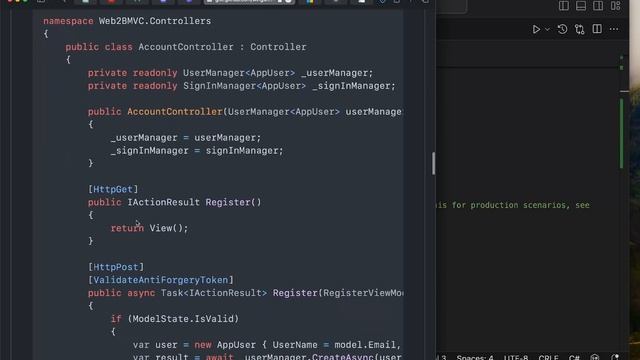Select language mode C# in status bar
Screen dimensions: 640x360
574,358
